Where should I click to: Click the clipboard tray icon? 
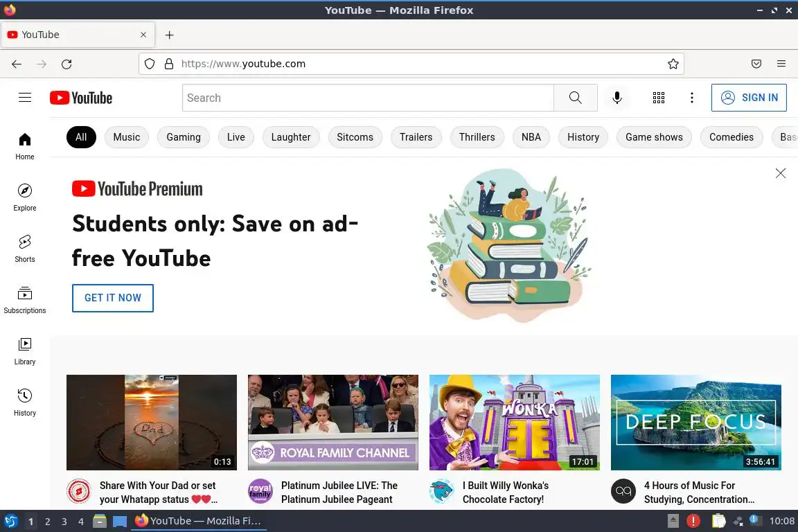coord(718,521)
